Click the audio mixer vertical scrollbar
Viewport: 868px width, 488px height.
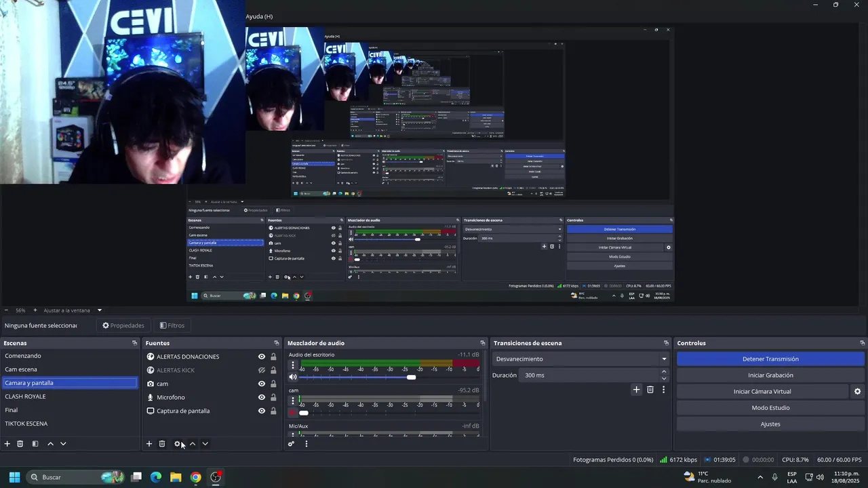[x=484, y=377]
